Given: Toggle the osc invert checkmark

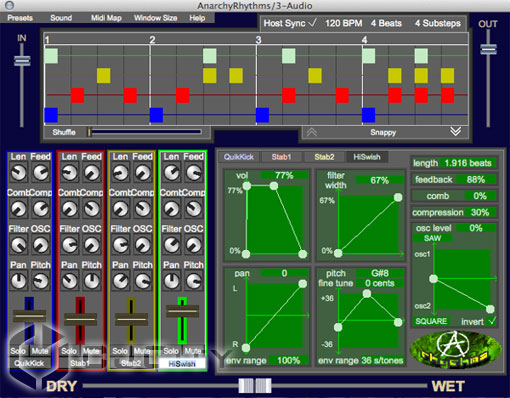Looking at the screenshot, I should click(x=492, y=321).
